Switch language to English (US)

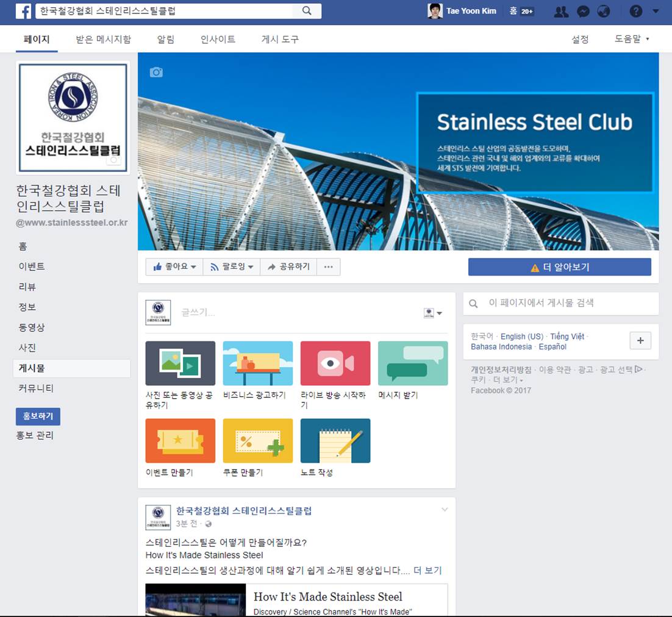pos(522,336)
